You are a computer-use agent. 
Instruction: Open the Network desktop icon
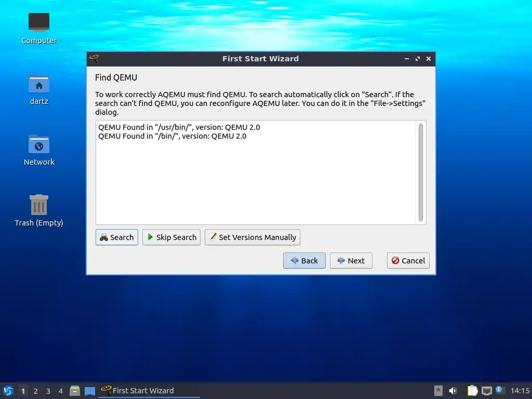click(x=39, y=150)
